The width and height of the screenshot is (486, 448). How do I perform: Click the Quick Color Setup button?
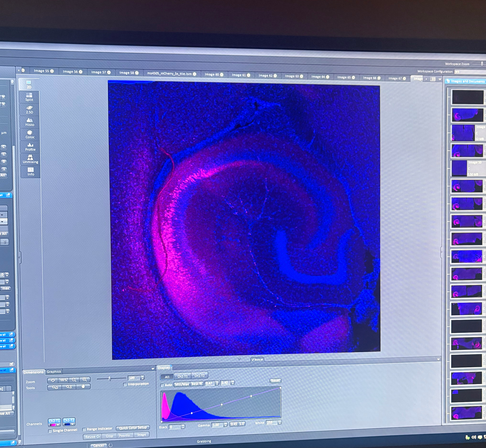(133, 428)
